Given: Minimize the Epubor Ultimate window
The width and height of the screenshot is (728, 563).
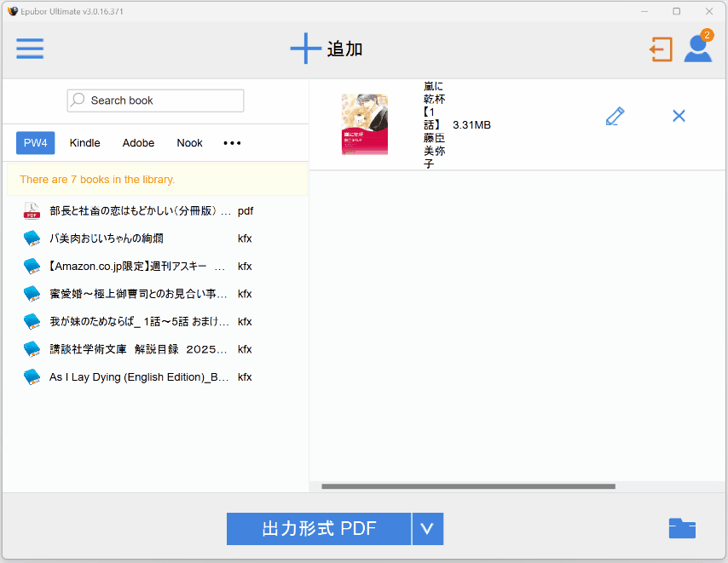Looking at the screenshot, I should tap(644, 11).
